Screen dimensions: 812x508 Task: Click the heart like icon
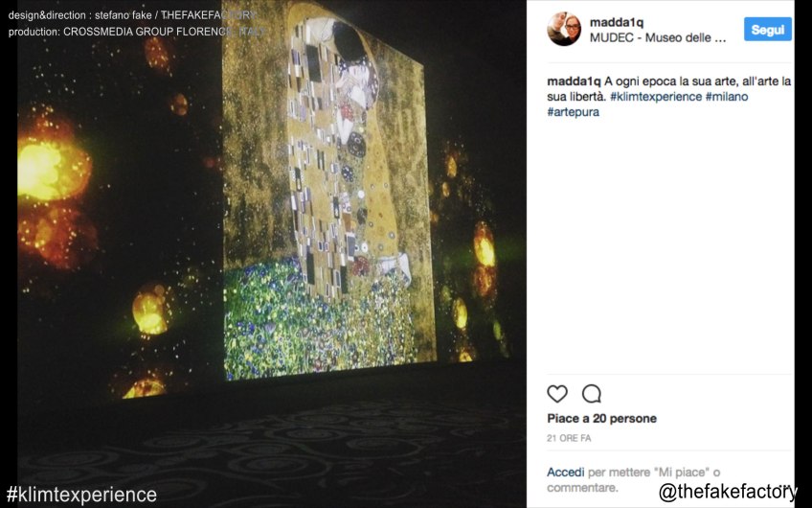(557, 394)
